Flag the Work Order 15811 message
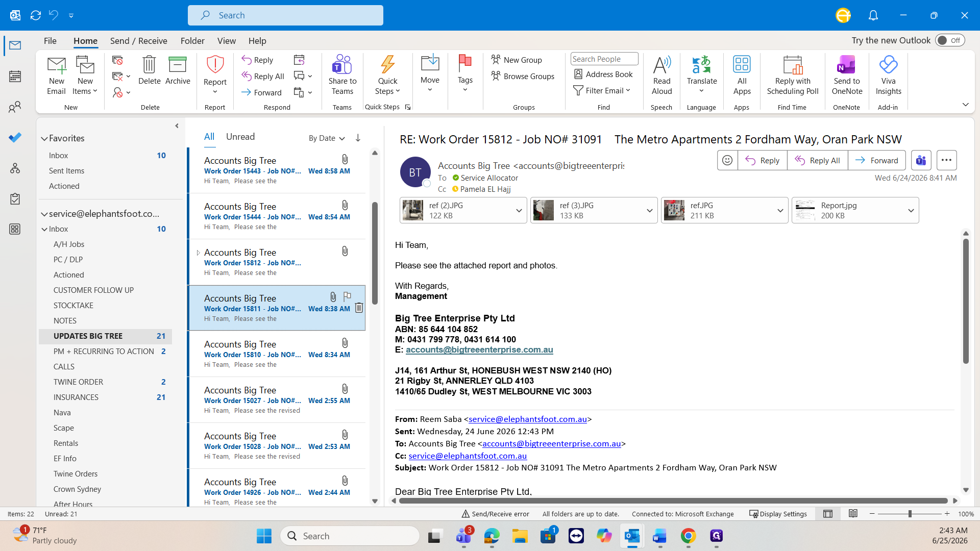 347,296
